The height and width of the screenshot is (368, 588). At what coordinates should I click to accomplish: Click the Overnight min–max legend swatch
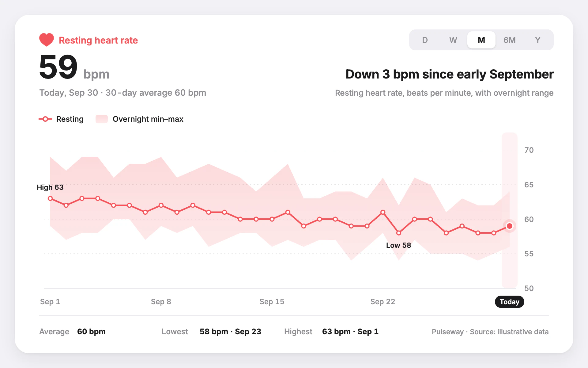coord(102,119)
